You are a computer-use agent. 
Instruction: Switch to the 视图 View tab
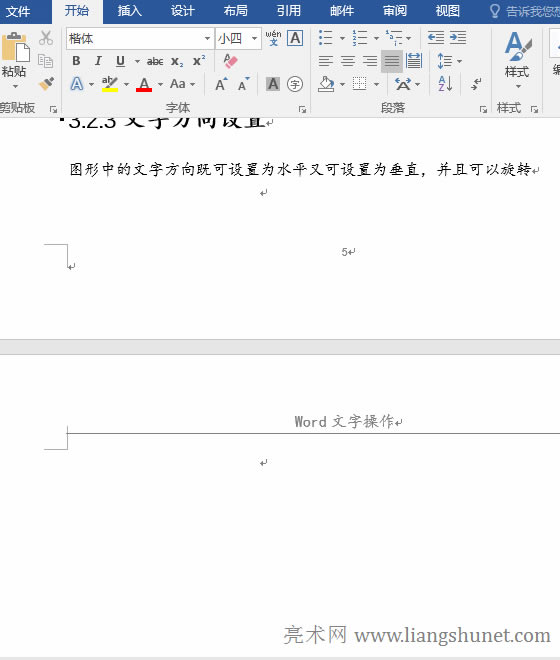pos(447,11)
